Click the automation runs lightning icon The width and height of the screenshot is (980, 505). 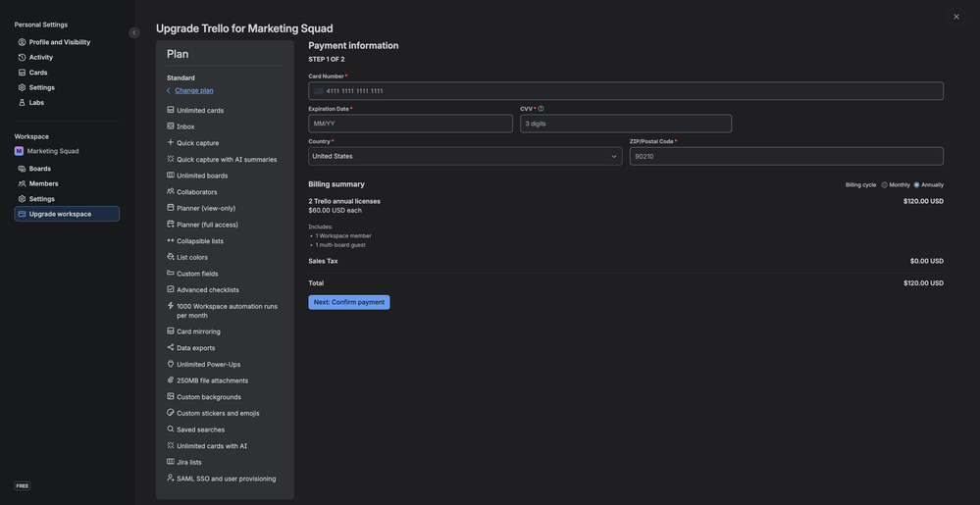pyautogui.click(x=170, y=306)
